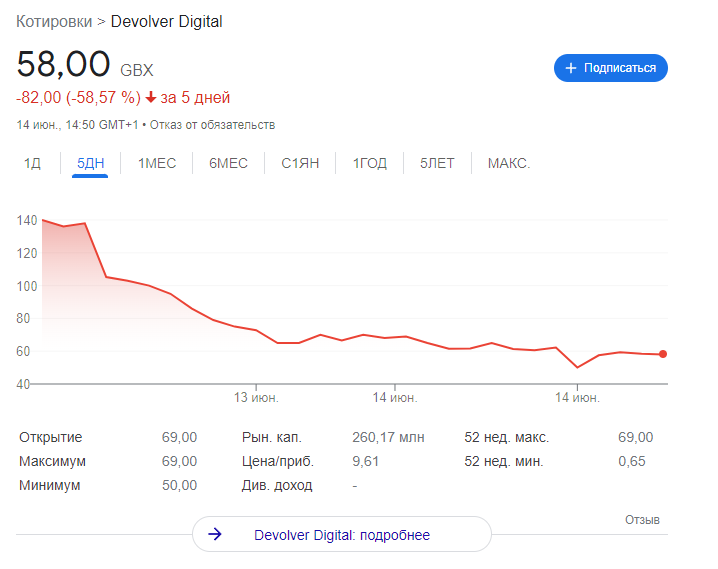Switch to the 5ДН chart tab
Viewport: 718px width, 569px height.
[90, 163]
